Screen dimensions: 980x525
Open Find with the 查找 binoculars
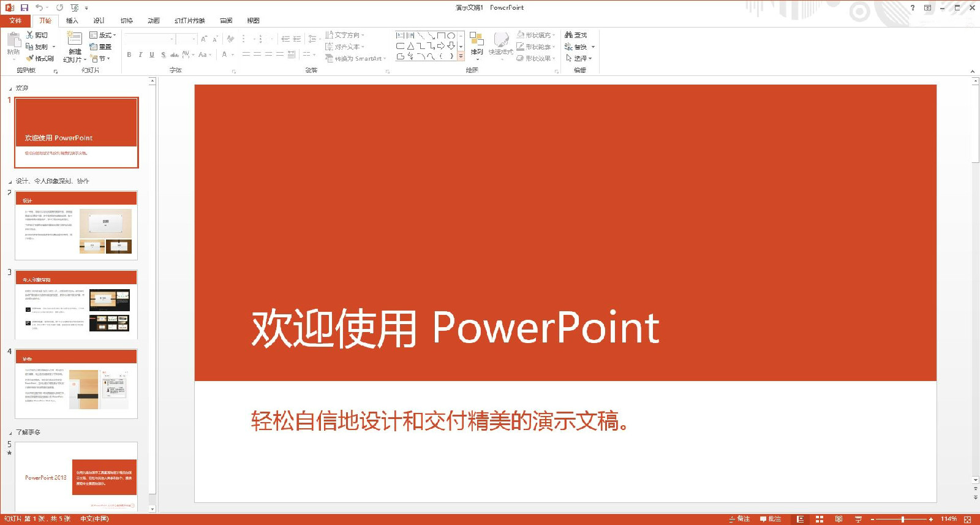pyautogui.click(x=576, y=35)
